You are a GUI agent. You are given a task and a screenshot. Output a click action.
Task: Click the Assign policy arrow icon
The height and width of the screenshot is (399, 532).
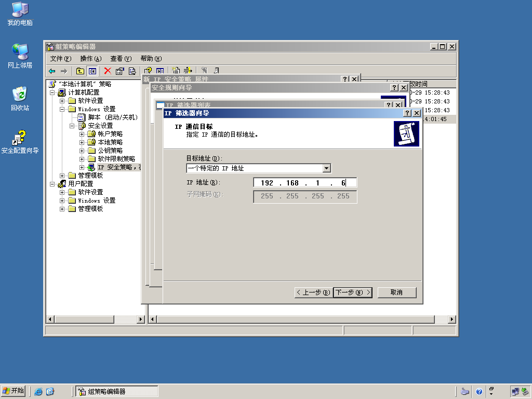click(188, 70)
